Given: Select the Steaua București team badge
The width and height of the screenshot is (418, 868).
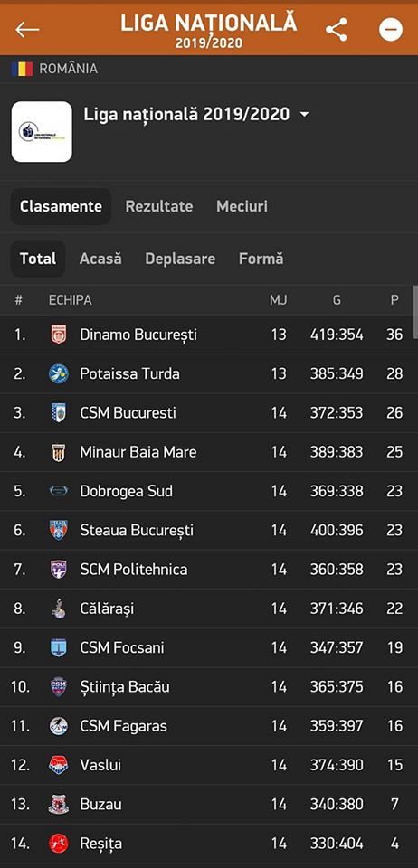Looking at the screenshot, I should 58,531.
